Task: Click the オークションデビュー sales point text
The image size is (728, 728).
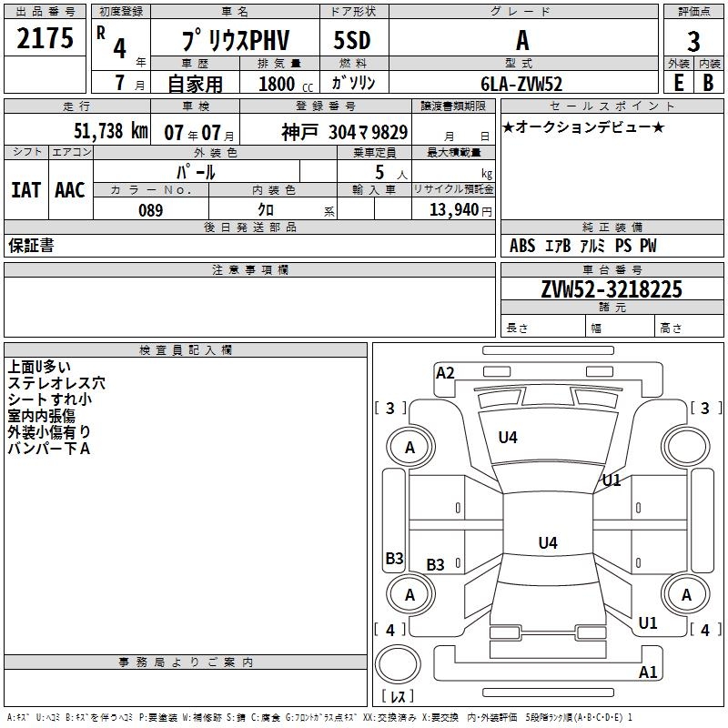Action: coord(583,127)
